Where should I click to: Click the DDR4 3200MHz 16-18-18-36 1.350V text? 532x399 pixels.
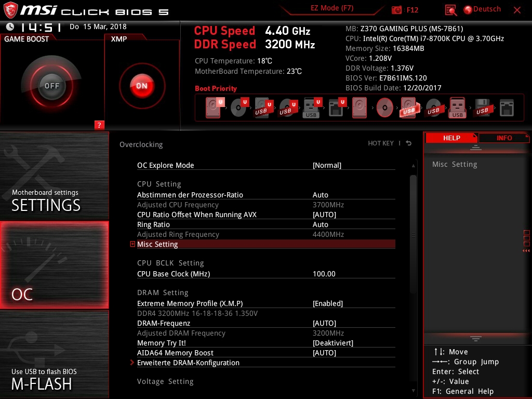[197, 313]
